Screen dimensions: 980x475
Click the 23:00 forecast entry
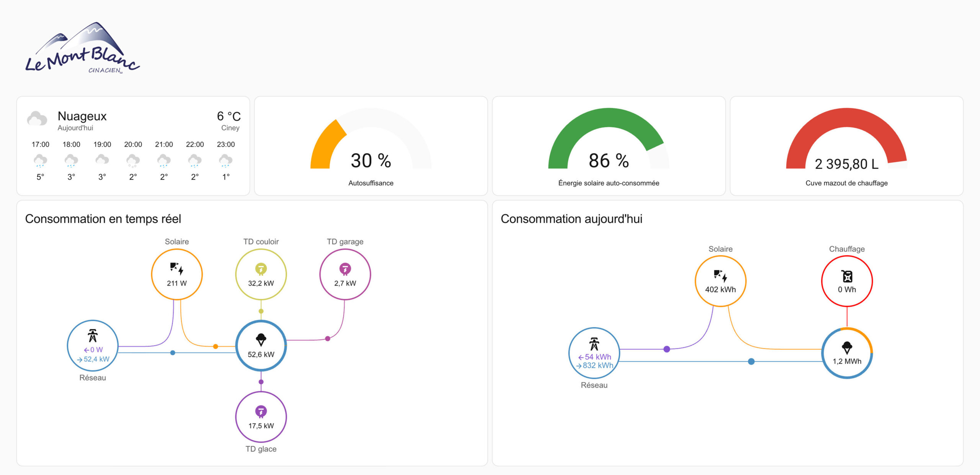pos(225,161)
